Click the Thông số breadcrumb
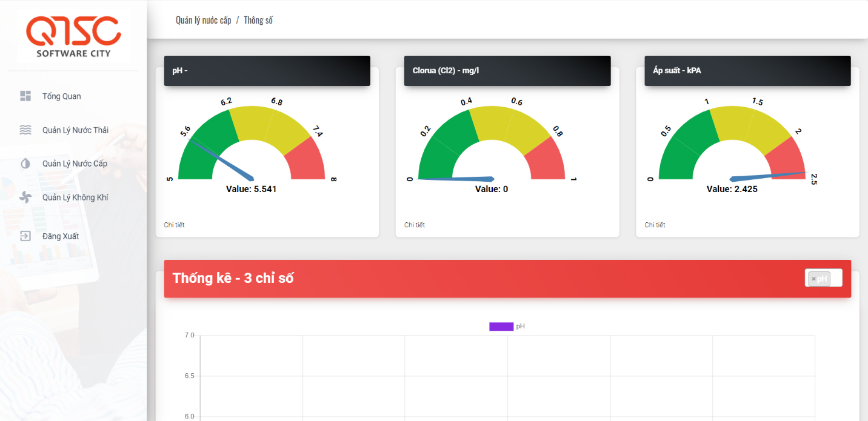This screenshot has height=421, width=868. [258, 21]
